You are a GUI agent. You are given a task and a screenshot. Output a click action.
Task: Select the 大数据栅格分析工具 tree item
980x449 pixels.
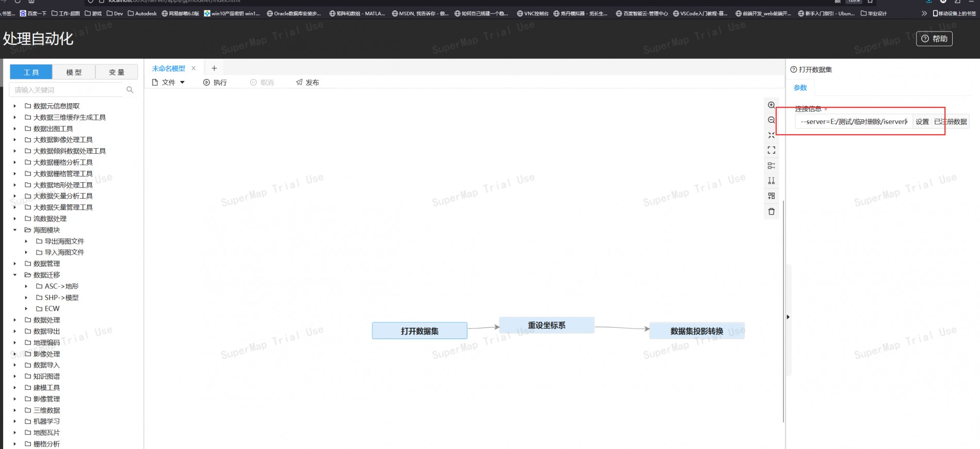63,163
